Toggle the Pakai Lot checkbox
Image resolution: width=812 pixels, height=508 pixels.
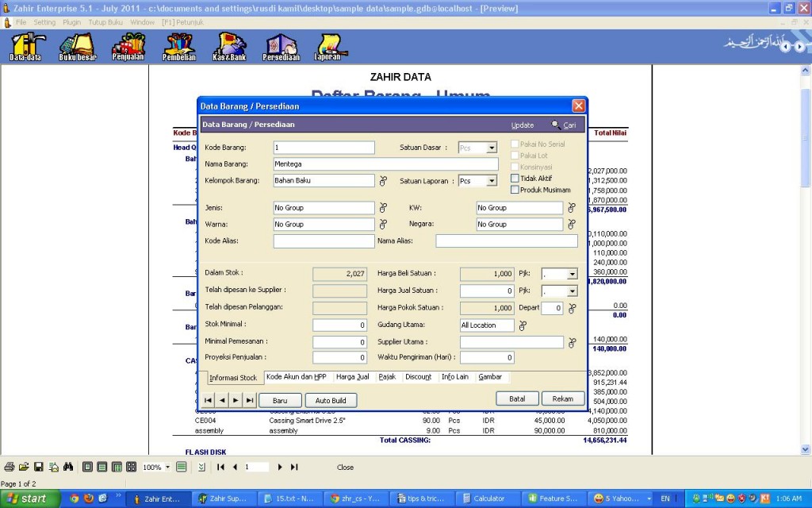(515, 156)
